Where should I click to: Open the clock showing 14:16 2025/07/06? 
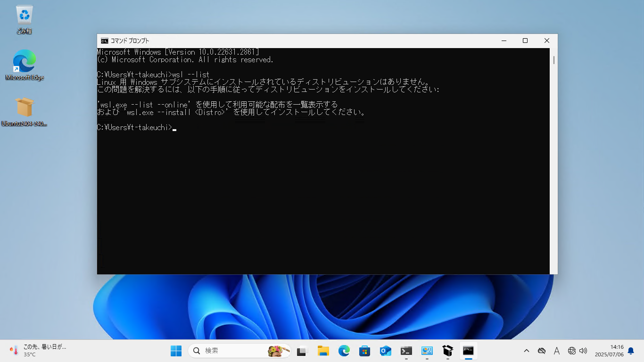(x=609, y=351)
